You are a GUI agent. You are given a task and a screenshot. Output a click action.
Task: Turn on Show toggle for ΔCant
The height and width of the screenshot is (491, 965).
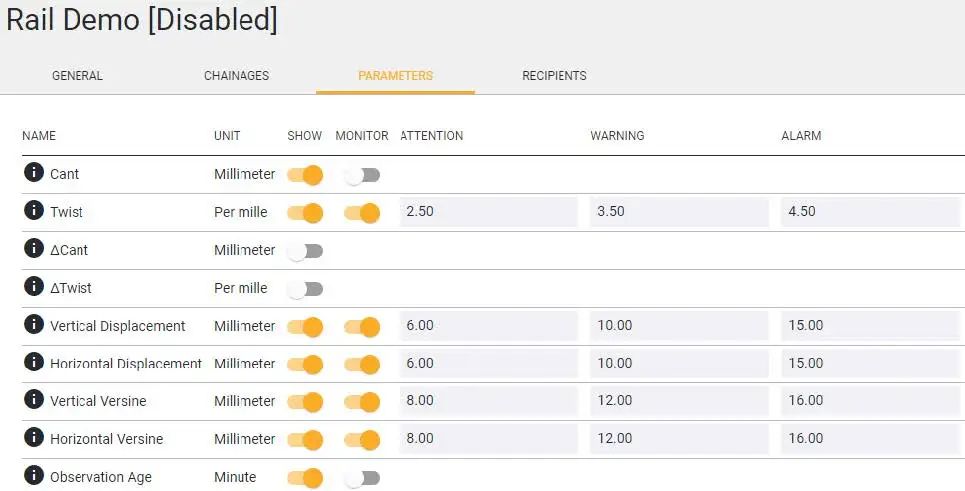(305, 252)
